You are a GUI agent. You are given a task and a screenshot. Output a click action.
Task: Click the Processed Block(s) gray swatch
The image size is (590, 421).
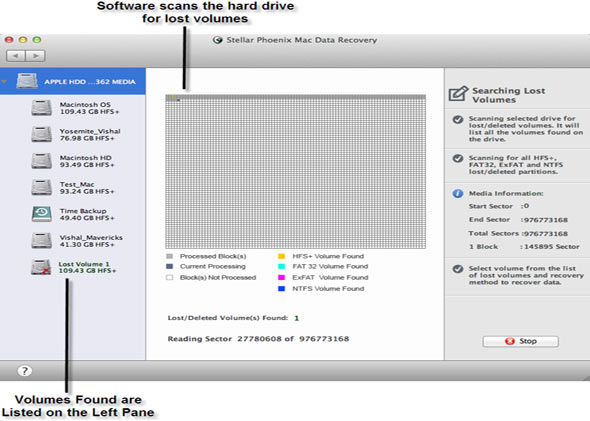pos(170,256)
